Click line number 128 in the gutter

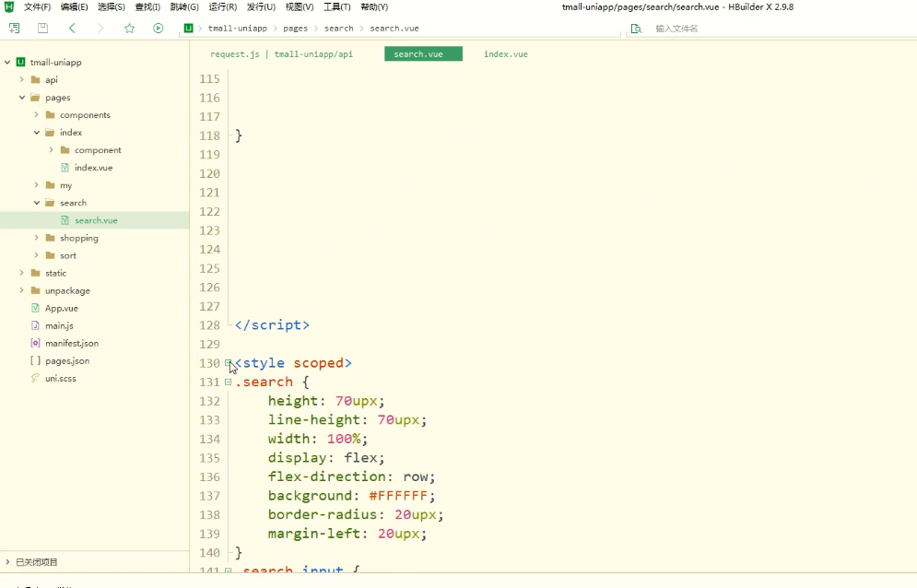209,325
